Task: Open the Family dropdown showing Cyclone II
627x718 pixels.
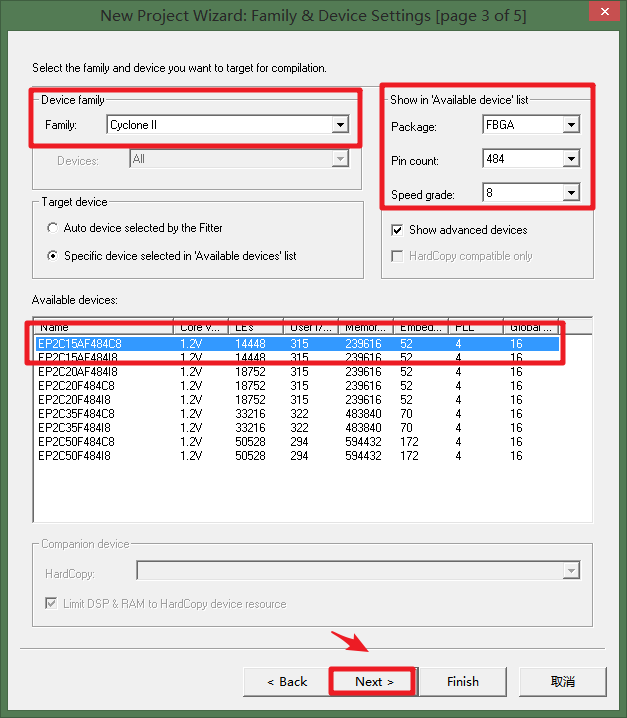Action: tap(228, 125)
